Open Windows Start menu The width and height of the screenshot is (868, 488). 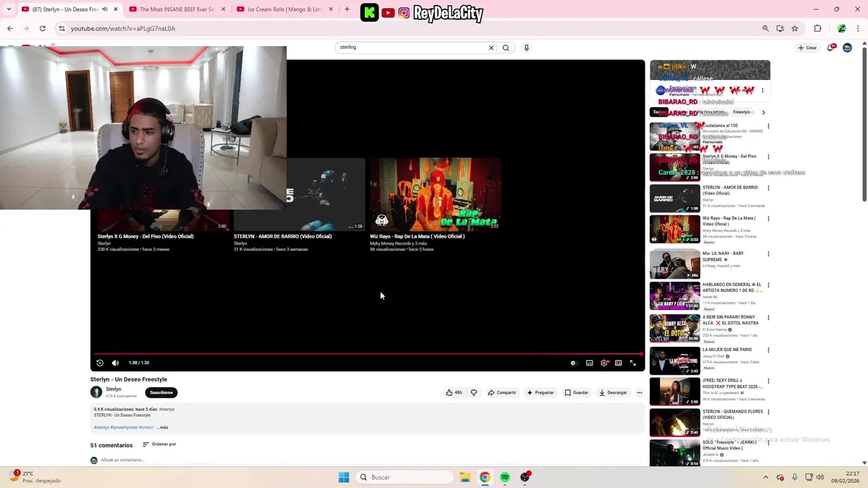click(x=344, y=477)
